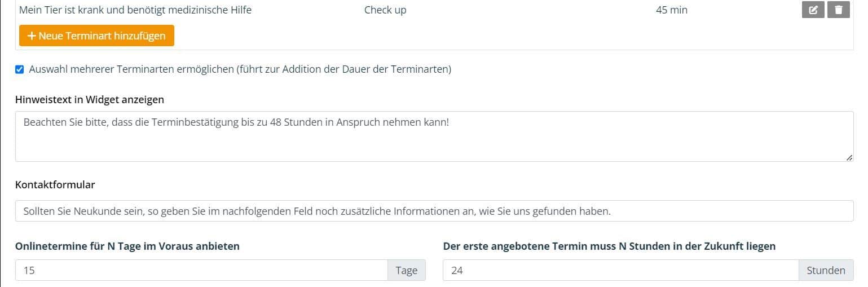The image size is (868, 287).
Task: Click the Neue Terminart hinzufügen label
Action: [102, 36]
